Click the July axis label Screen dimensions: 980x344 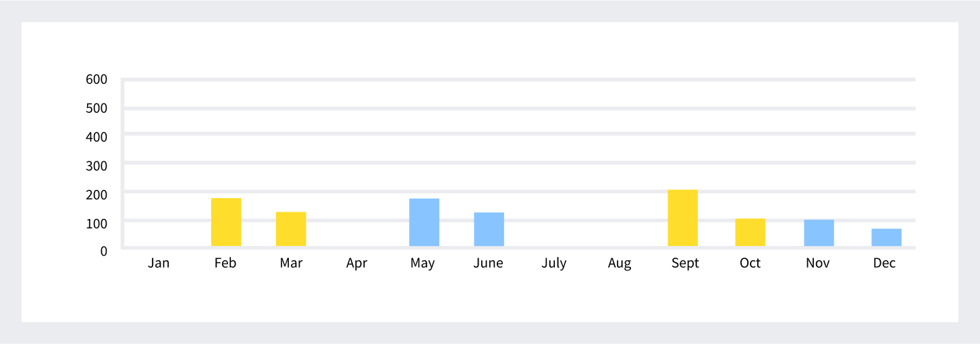[553, 264]
